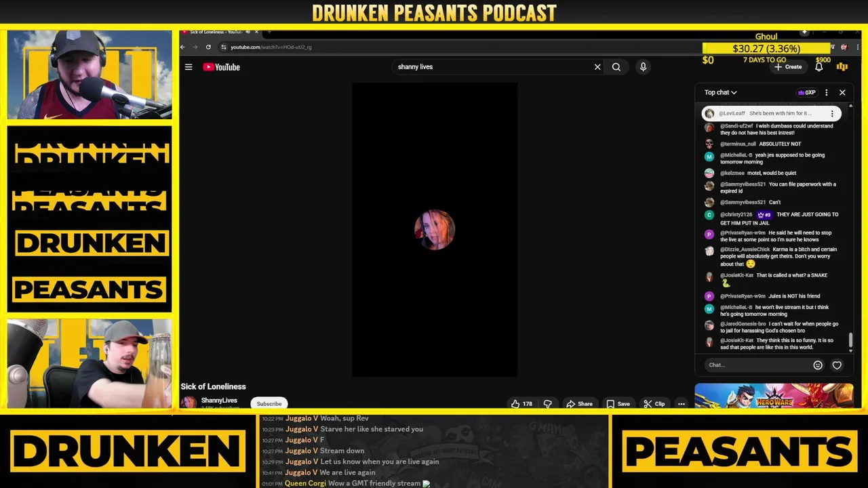Click @Sammyvibess521 'Can't' message
The width and height of the screenshot is (868, 488).
pyautogui.click(x=774, y=203)
